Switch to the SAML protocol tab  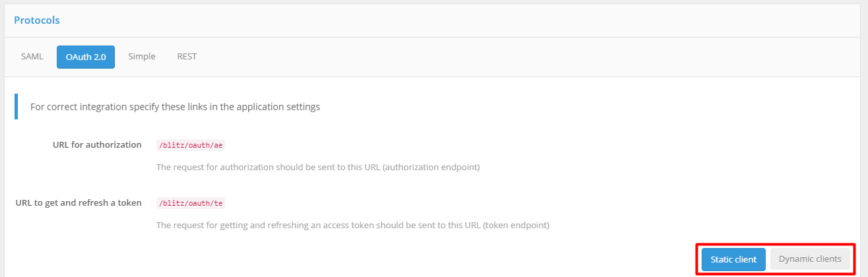(x=32, y=57)
